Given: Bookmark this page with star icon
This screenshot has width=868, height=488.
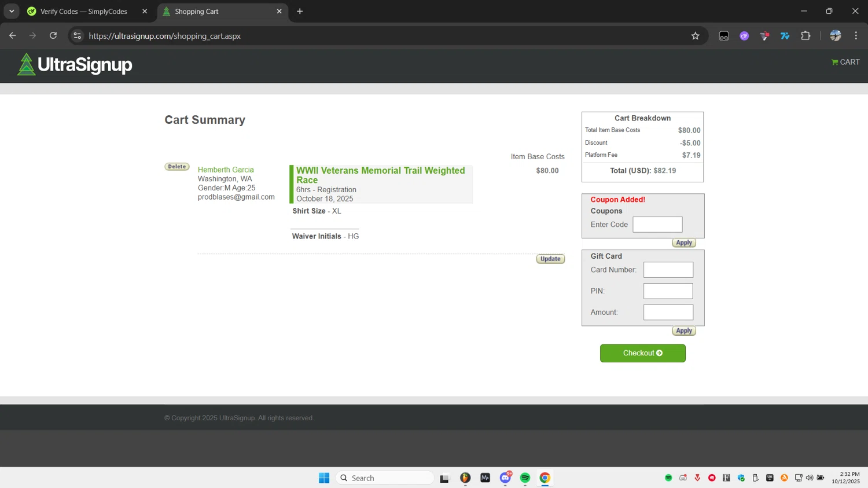Looking at the screenshot, I should click(x=696, y=36).
